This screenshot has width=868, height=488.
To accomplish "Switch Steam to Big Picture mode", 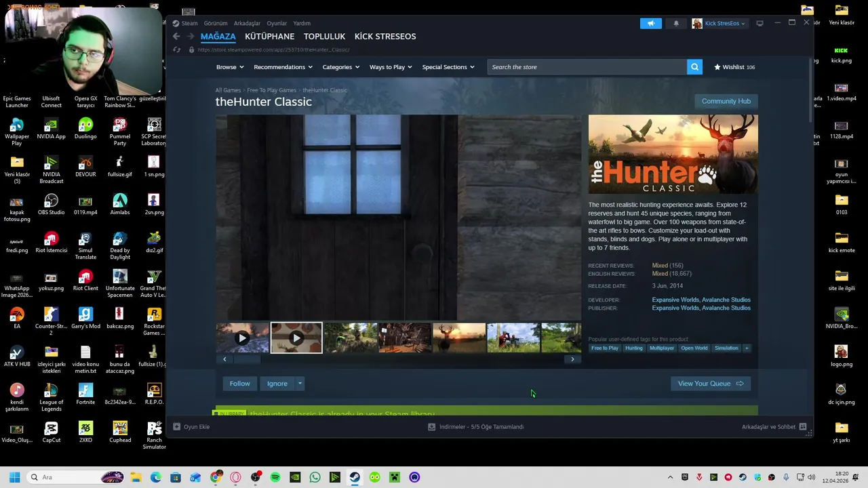I will [x=759, y=23].
